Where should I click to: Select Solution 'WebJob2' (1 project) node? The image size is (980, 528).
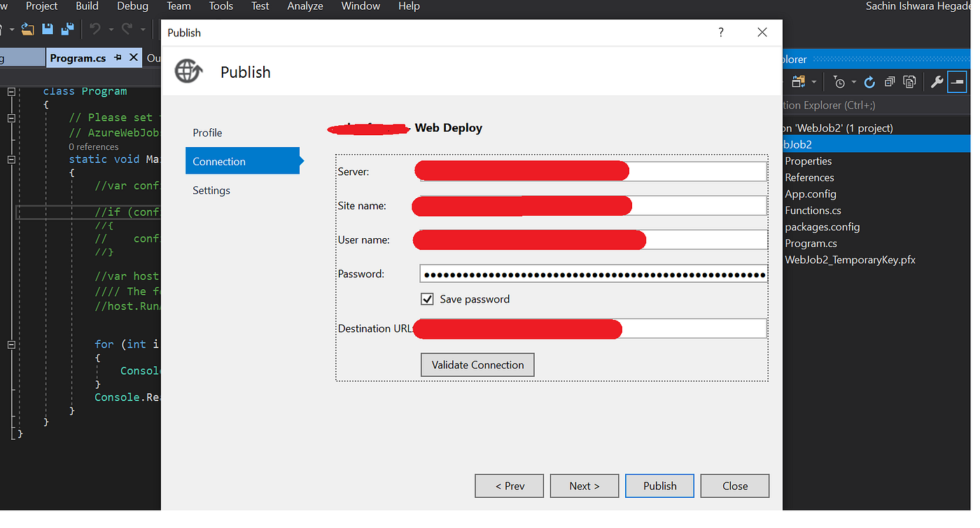click(x=837, y=128)
